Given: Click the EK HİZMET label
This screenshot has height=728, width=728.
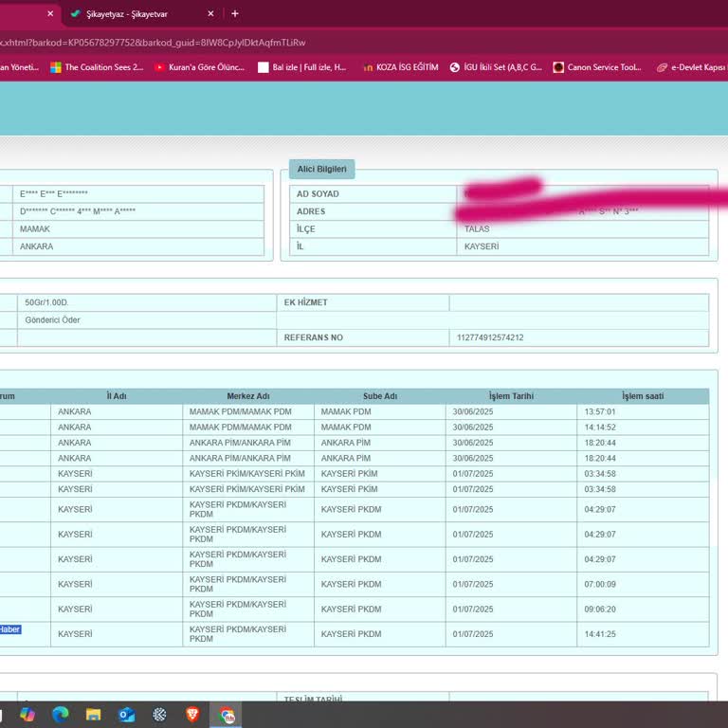Looking at the screenshot, I should coord(305,302).
